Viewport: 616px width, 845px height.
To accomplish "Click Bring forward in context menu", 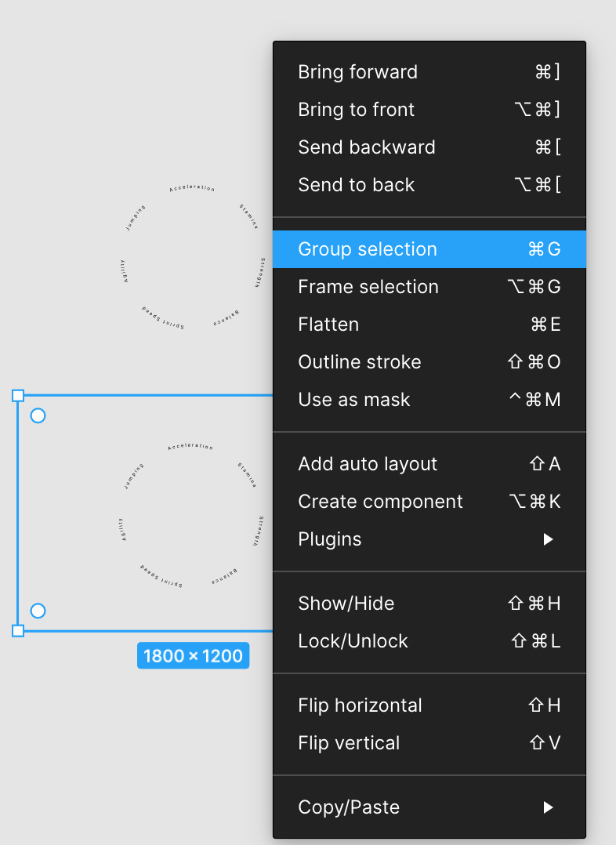I will tap(357, 72).
